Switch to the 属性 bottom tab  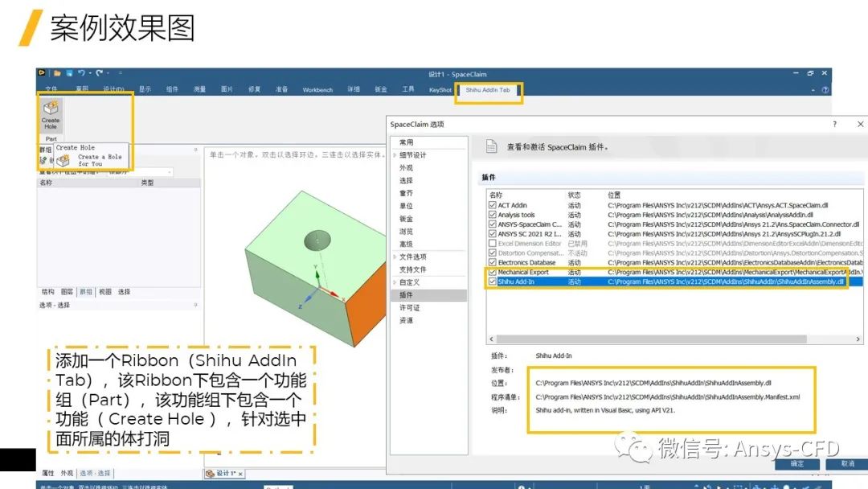[48, 474]
